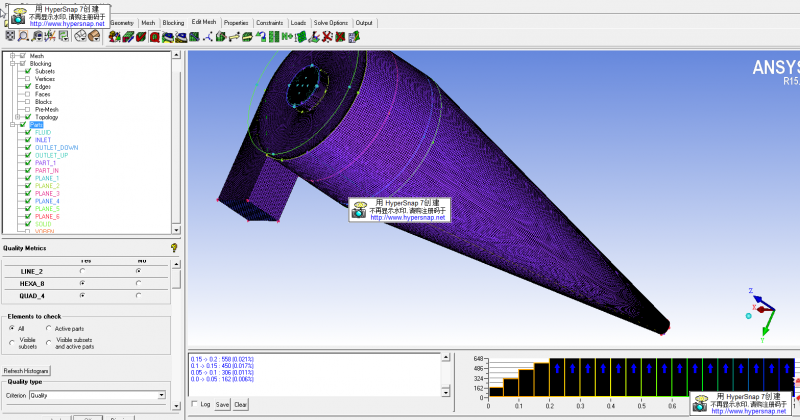The height and width of the screenshot is (420, 800).
Task: Enable the Vertices checkbox under Blocking
Action: 28,79
